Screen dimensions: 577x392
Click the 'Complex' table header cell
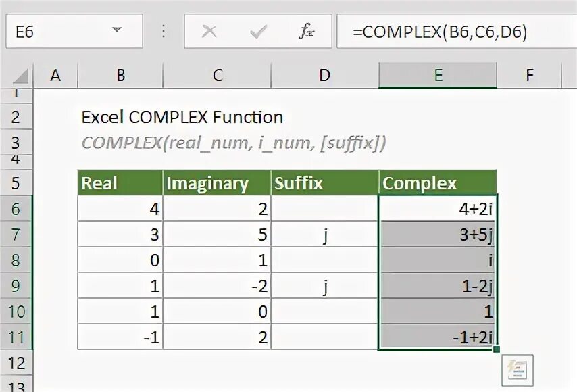click(x=438, y=182)
